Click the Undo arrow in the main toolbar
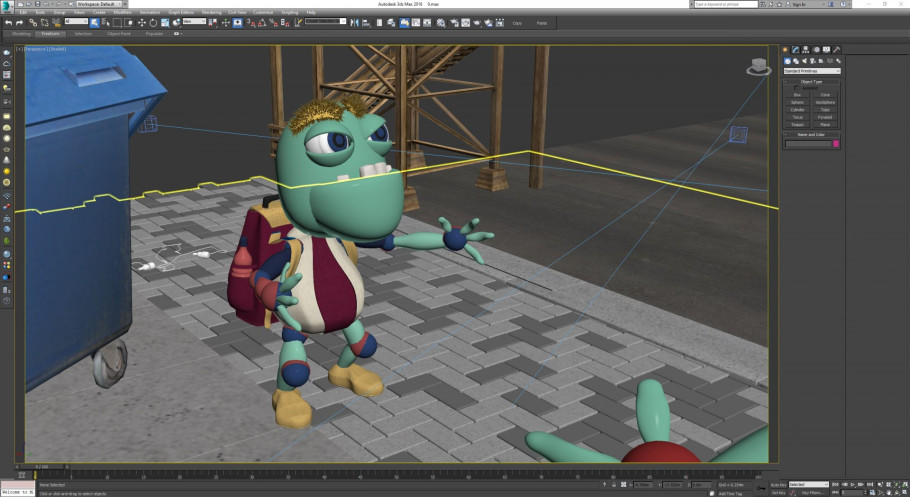 click(x=8, y=23)
